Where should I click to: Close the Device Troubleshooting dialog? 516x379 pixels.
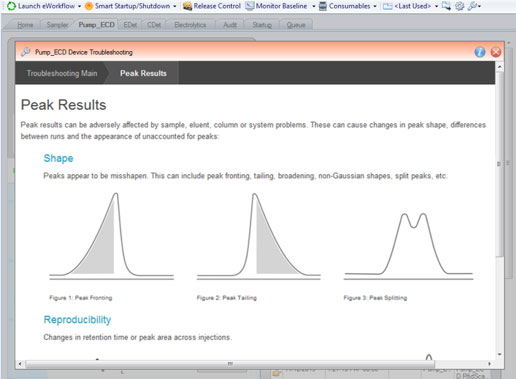coord(496,52)
